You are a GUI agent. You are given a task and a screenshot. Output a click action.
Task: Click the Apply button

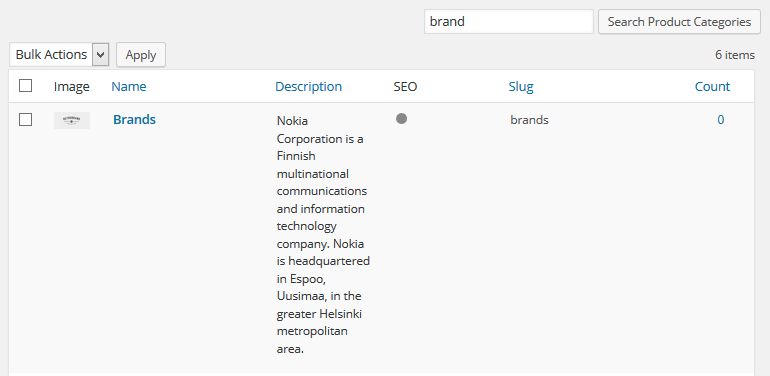pyautogui.click(x=141, y=54)
